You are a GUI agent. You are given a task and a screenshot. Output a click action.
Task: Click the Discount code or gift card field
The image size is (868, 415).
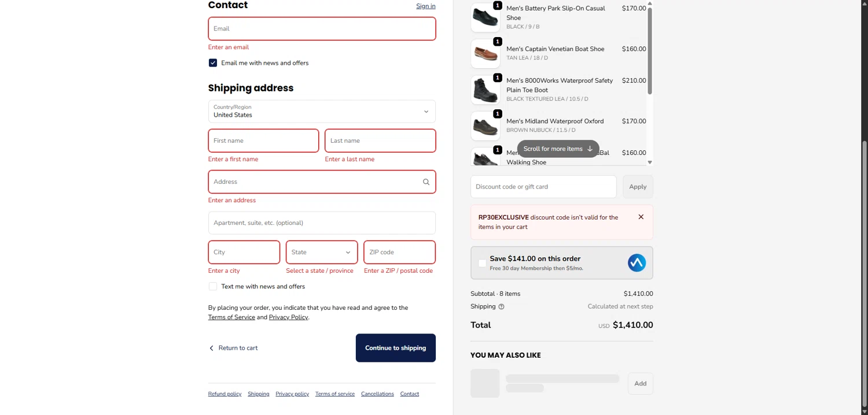coord(543,187)
